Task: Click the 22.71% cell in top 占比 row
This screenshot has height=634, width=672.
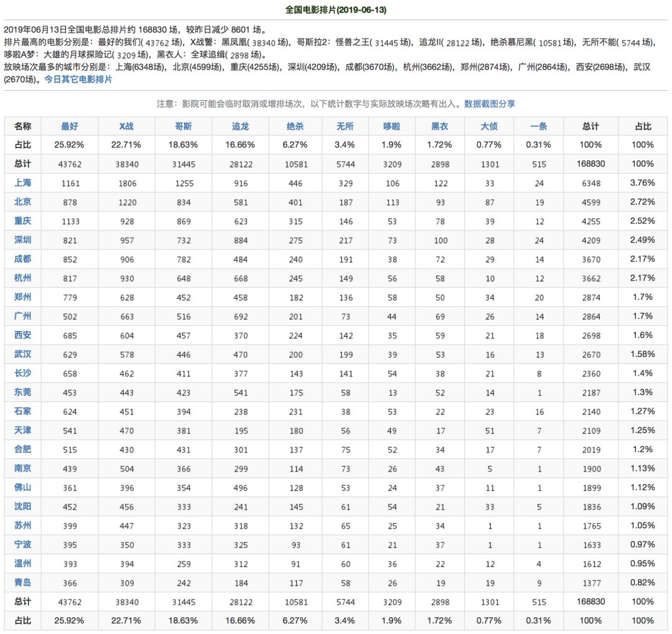Action: pyautogui.click(x=126, y=145)
